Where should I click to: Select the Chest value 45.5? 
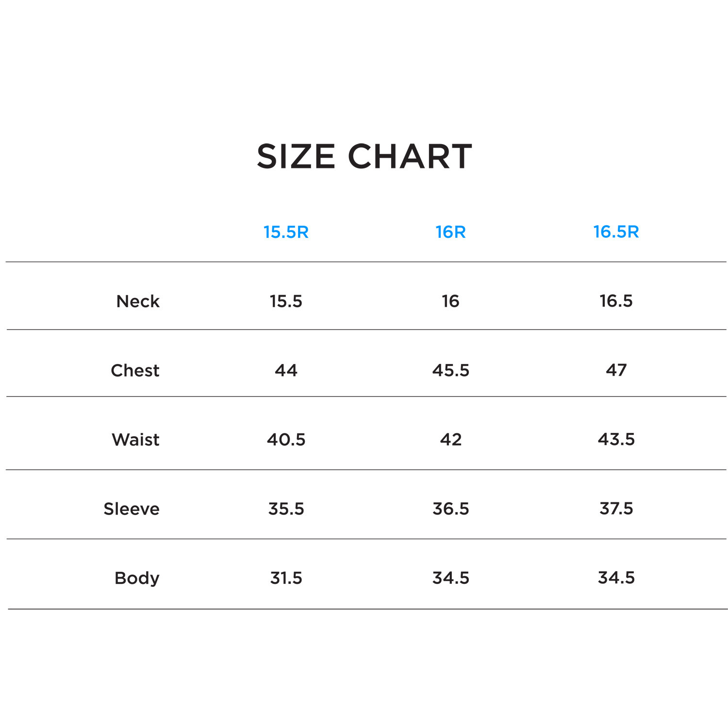pos(450,370)
